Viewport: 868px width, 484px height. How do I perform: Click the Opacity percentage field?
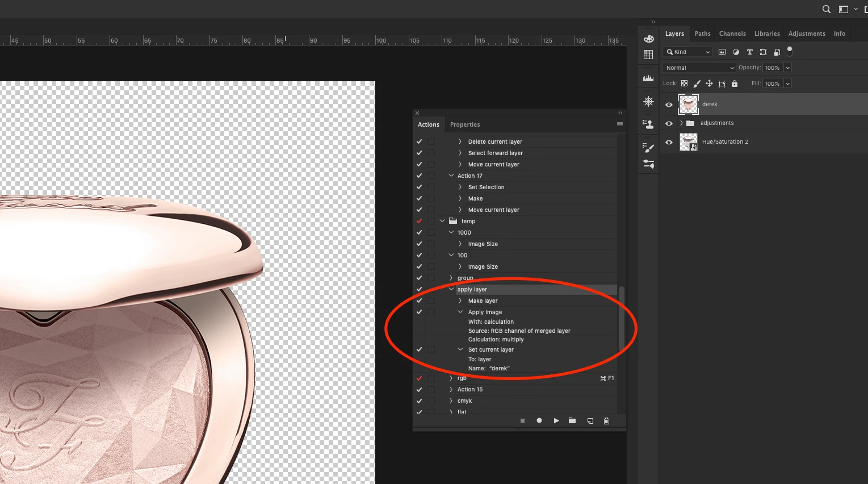[773, 68]
